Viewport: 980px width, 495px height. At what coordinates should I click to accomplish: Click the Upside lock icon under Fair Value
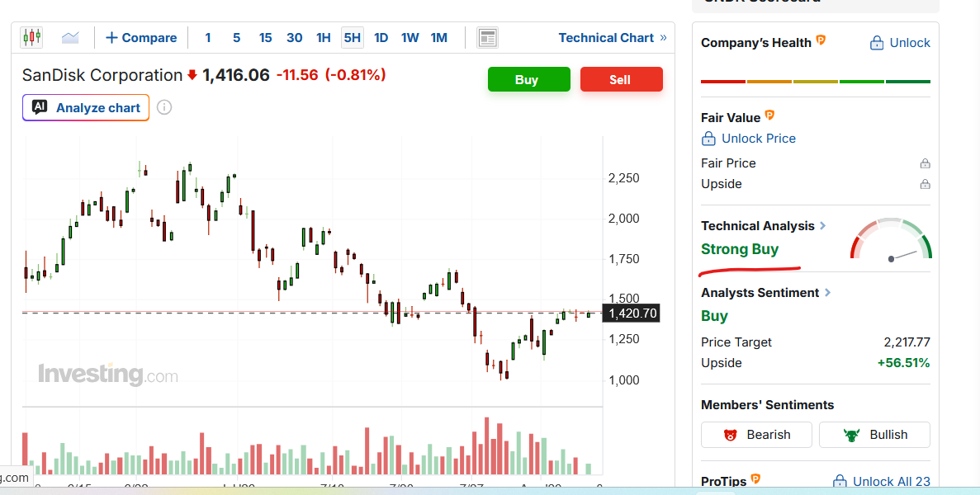[925, 184]
